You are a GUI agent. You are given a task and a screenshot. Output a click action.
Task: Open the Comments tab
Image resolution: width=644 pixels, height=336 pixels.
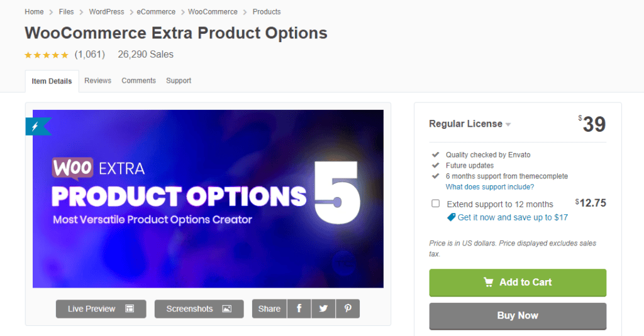pyautogui.click(x=138, y=80)
